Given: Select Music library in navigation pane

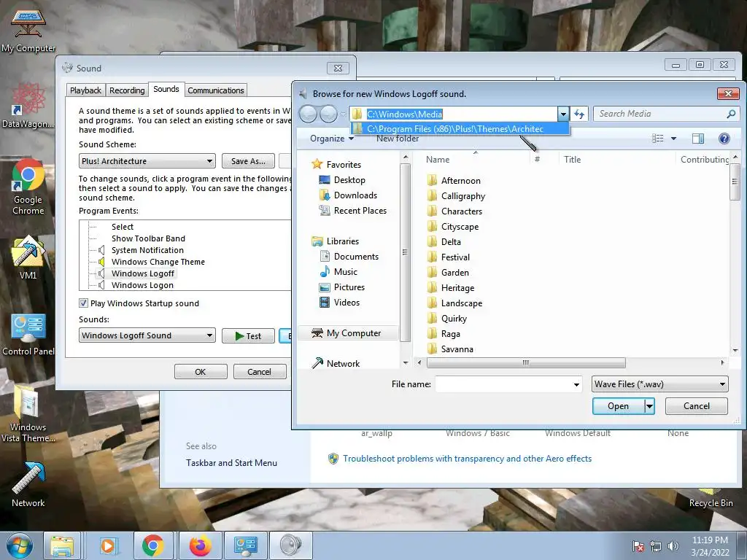Looking at the screenshot, I should point(345,272).
